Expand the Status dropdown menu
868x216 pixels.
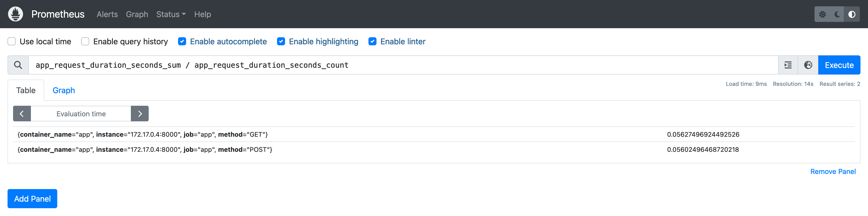pos(171,14)
